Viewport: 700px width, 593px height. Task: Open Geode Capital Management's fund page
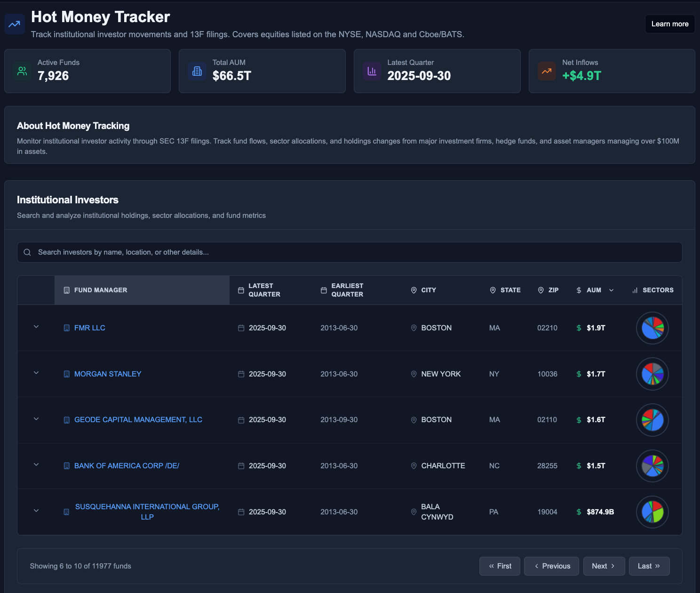pos(138,419)
